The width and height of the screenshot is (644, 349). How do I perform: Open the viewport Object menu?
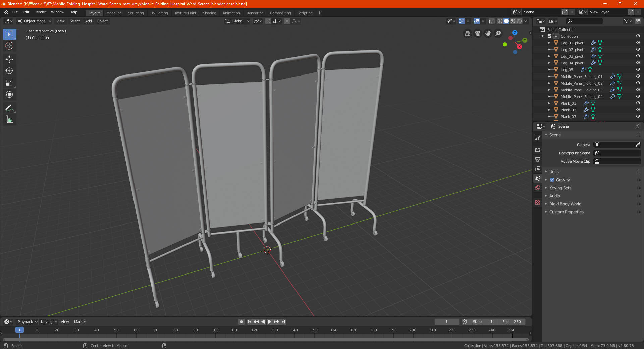102,21
